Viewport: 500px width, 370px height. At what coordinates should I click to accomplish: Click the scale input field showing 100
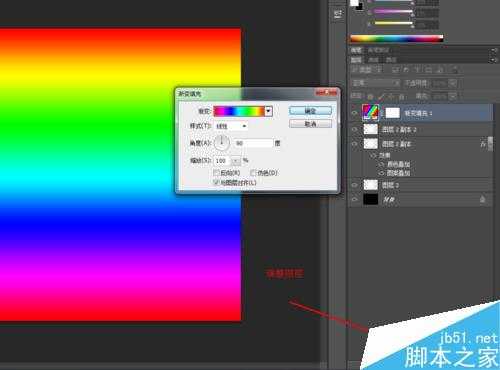(222, 161)
